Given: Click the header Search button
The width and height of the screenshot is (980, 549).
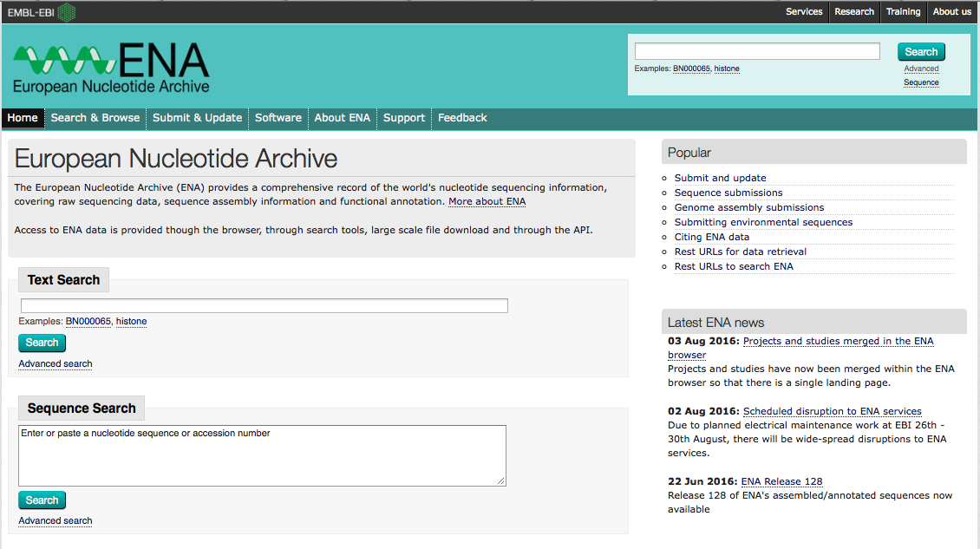Looking at the screenshot, I should point(921,52).
